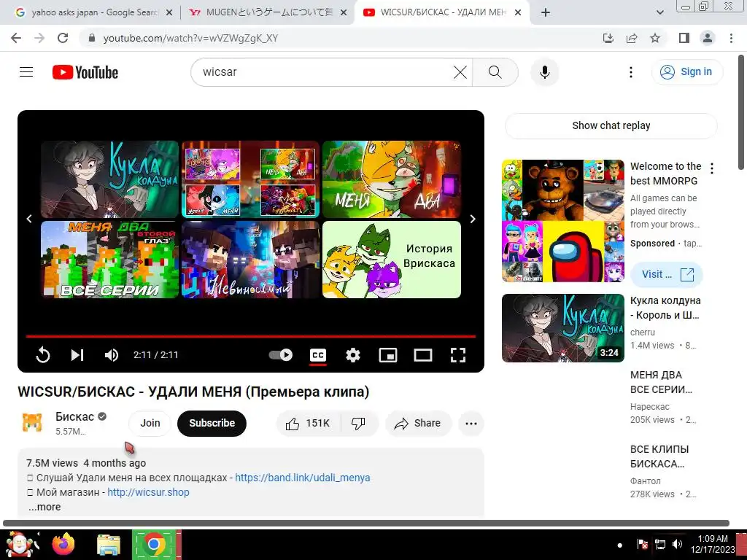Expand description with ...more
The image size is (747, 560).
[44, 507]
